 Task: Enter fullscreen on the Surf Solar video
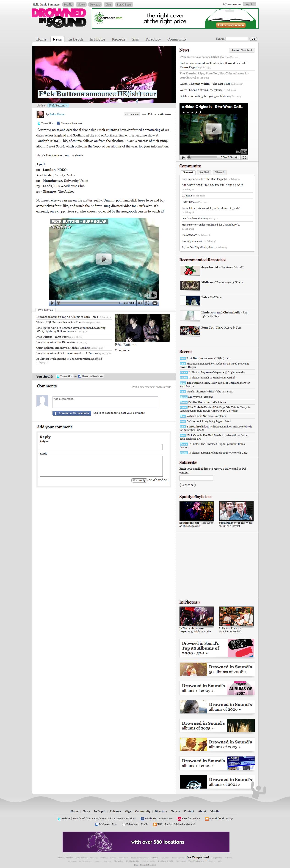coord(147,303)
